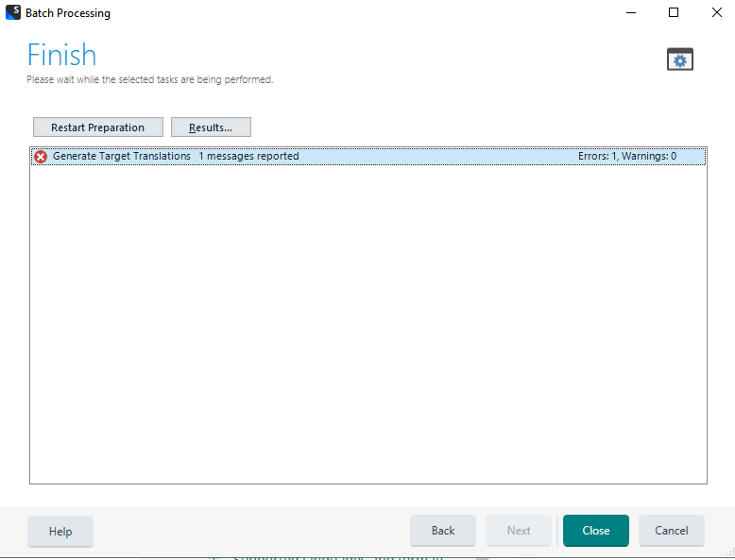
Task: Cancel the batch processing dialog
Action: click(672, 531)
